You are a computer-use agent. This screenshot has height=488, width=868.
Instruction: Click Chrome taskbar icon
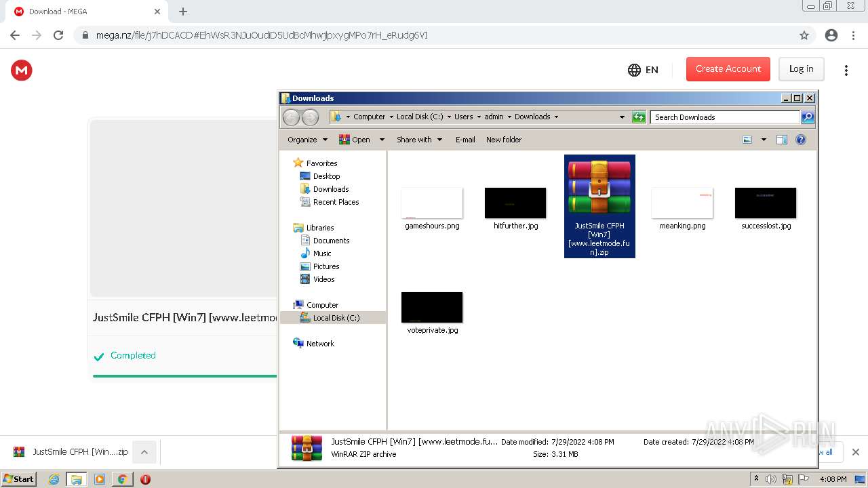tap(122, 479)
